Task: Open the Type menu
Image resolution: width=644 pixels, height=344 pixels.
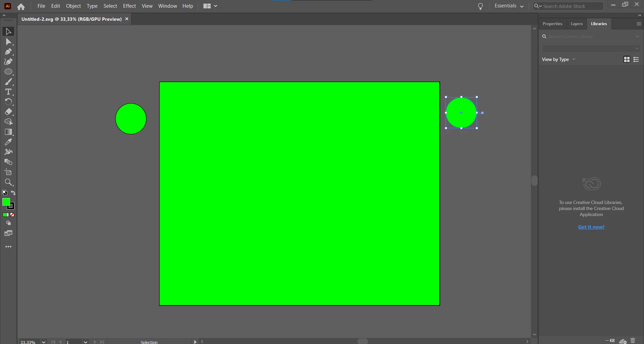Action: point(92,6)
